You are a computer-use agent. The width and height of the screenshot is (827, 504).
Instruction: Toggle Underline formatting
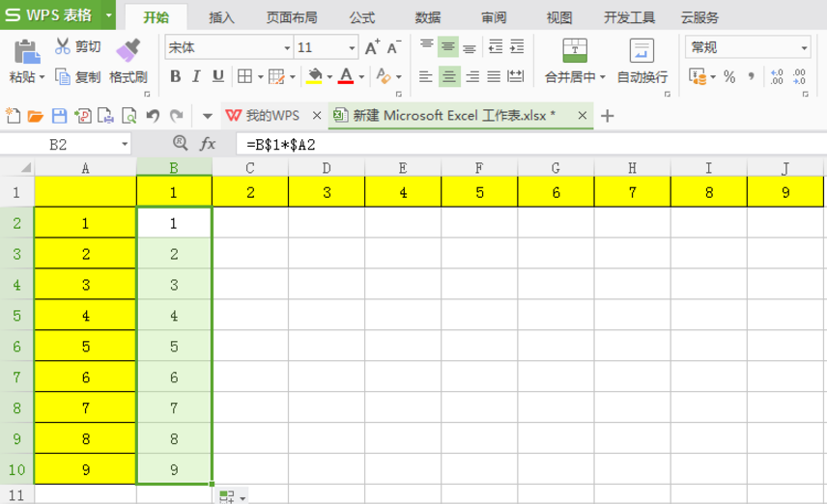pyautogui.click(x=217, y=76)
